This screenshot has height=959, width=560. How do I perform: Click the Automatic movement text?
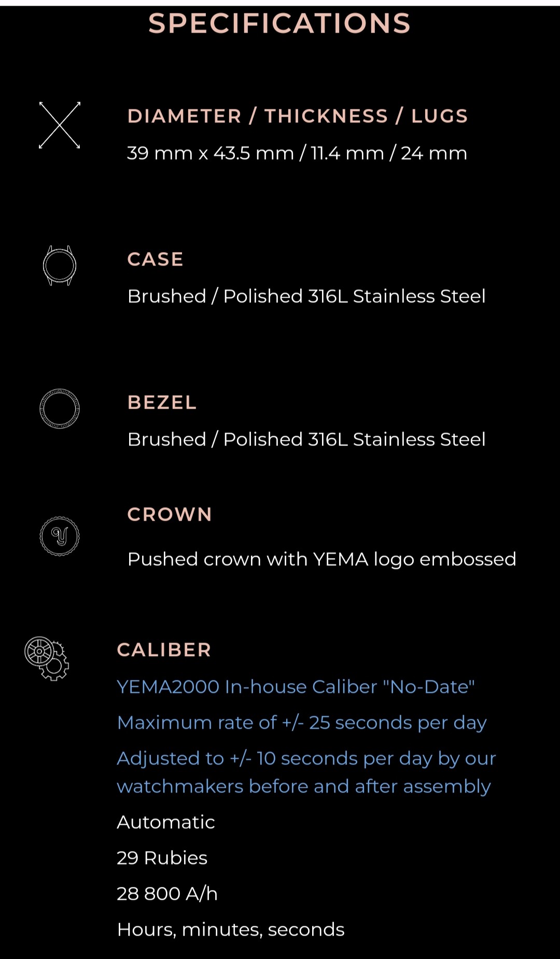point(166,822)
